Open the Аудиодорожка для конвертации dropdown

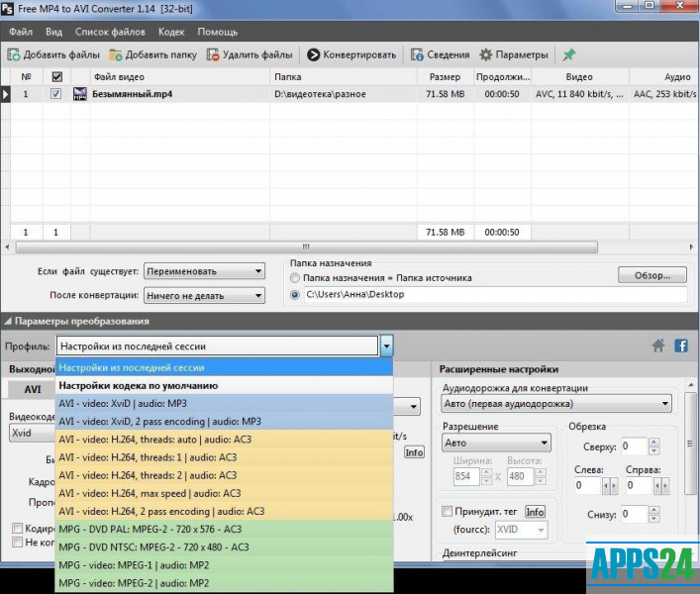coord(556,404)
